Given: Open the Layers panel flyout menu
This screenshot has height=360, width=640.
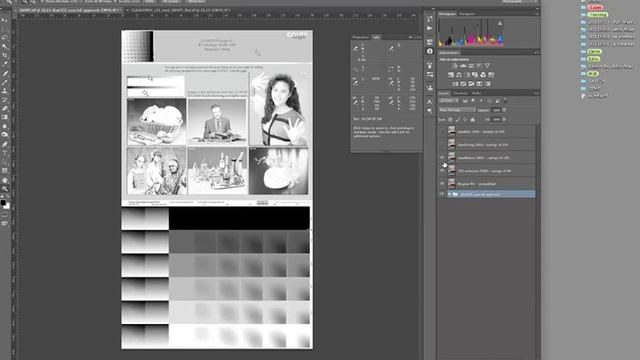Looking at the screenshot, I should pos(536,93).
